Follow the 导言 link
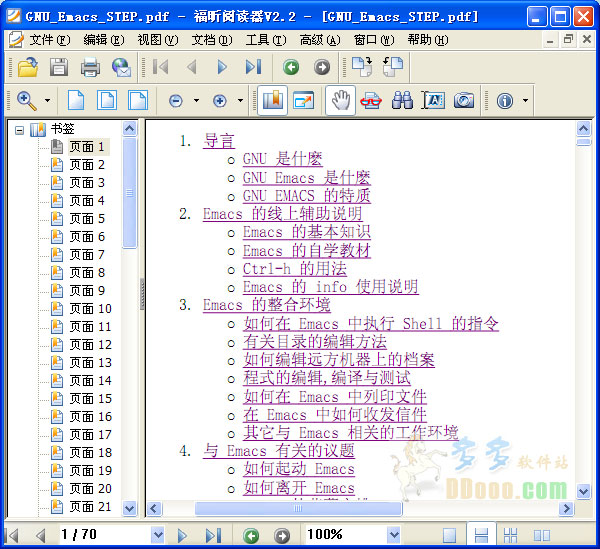The width and height of the screenshot is (600, 549). (218, 141)
